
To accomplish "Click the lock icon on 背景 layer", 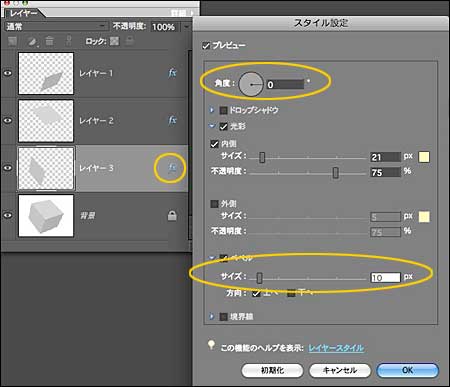I will [172, 216].
